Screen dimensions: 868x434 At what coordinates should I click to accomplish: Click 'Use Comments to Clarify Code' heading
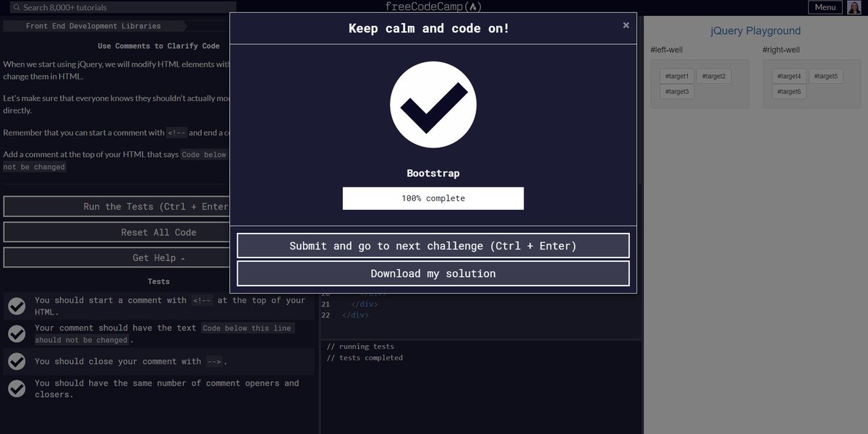(158, 46)
